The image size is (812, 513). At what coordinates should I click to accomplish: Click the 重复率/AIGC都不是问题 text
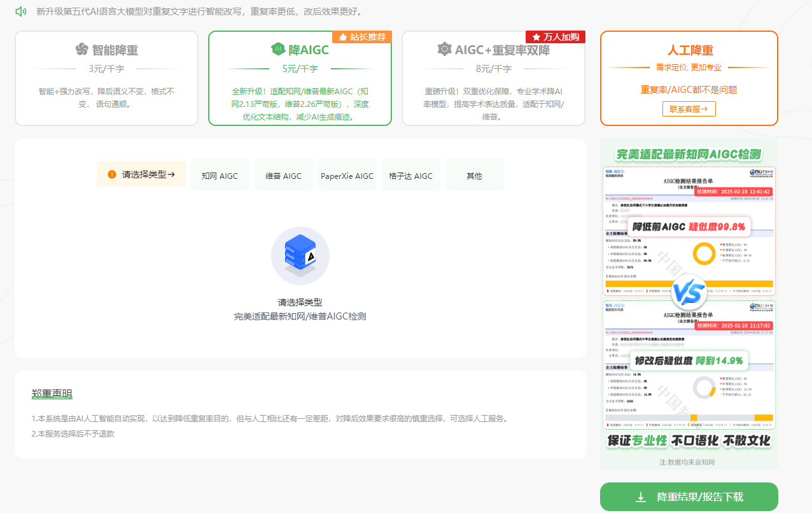[689, 90]
